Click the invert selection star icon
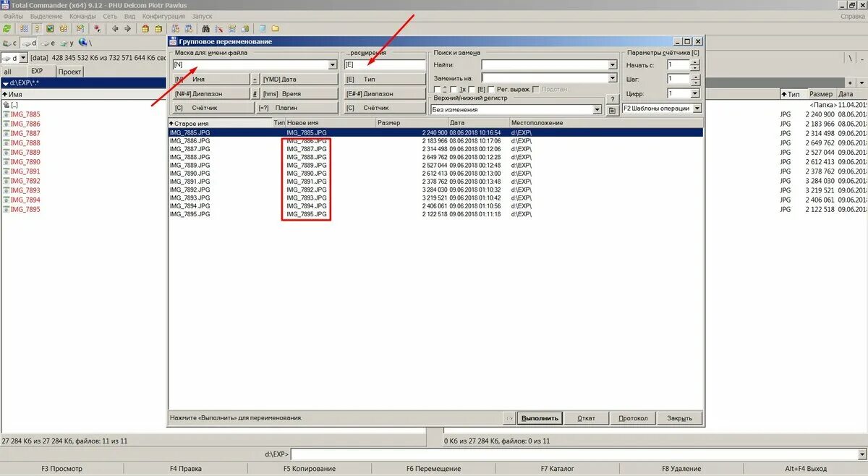This screenshot has width=868, height=476. pyautogui.click(x=98, y=29)
